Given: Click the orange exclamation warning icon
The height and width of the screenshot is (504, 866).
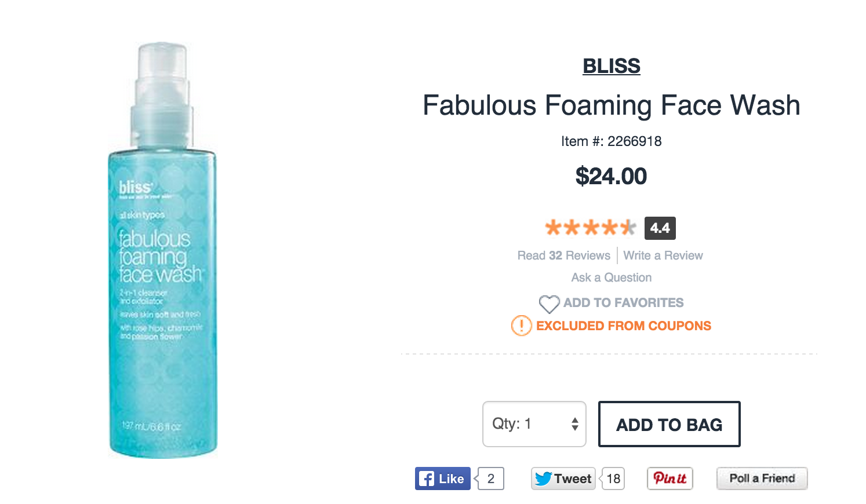Looking at the screenshot, I should tap(521, 326).
